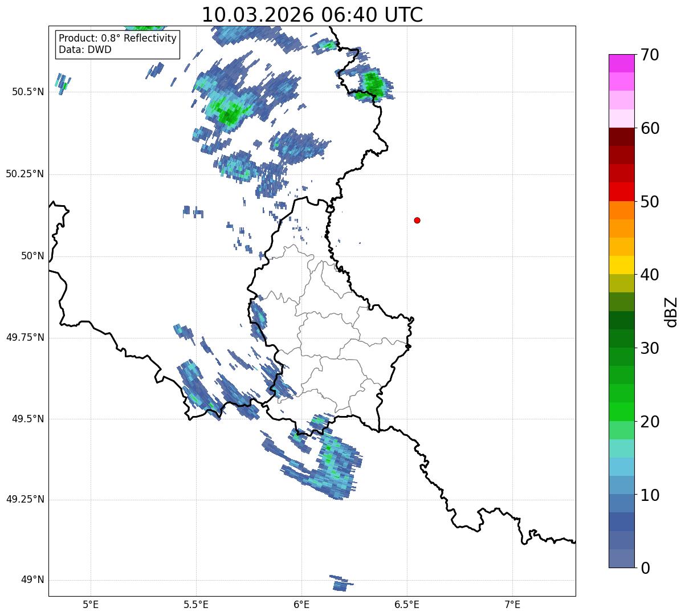Image resolution: width=685 pixels, height=616 pixels.
Task: Click the 50.25°N latitude label
Action: pos(25,174)
